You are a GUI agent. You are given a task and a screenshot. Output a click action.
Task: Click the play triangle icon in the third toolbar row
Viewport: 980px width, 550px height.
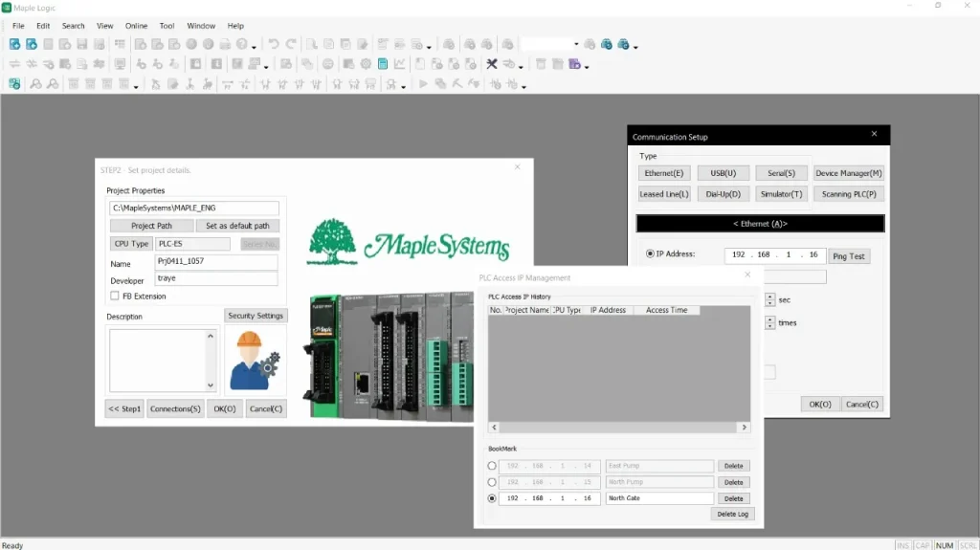click(423, 84)
